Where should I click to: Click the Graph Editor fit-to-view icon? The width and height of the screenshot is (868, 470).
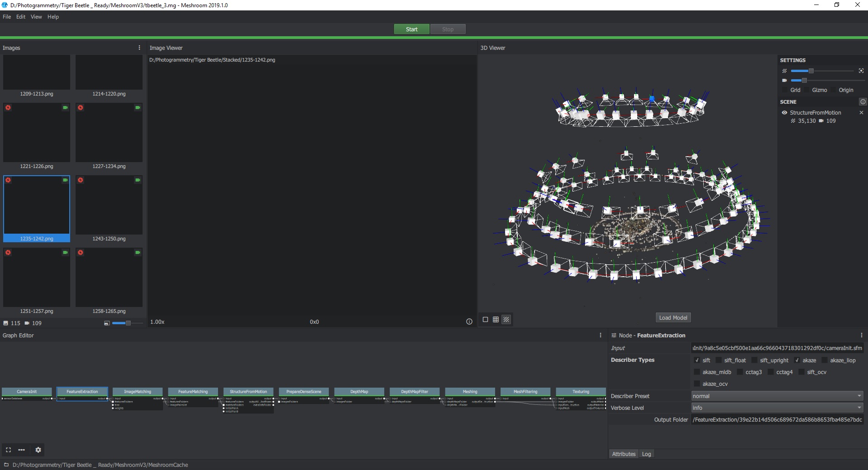click(x=8, y=450)
